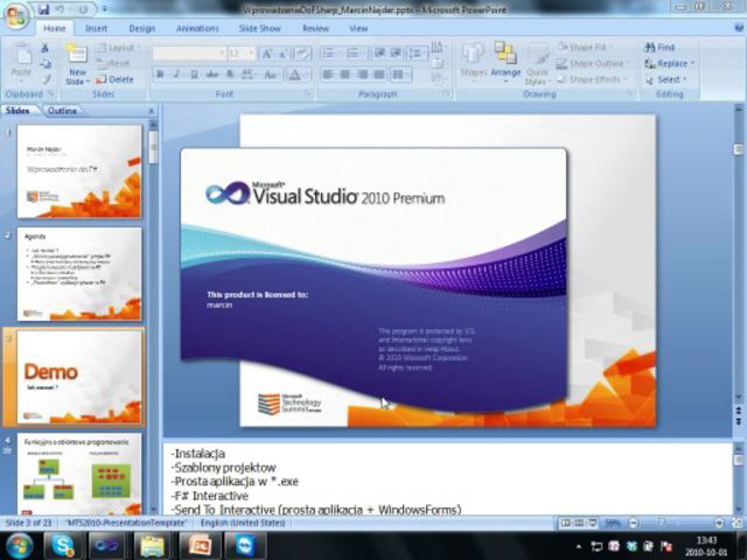
Task: Click the zoom out minus button
Action: click(x=633, y=523)
